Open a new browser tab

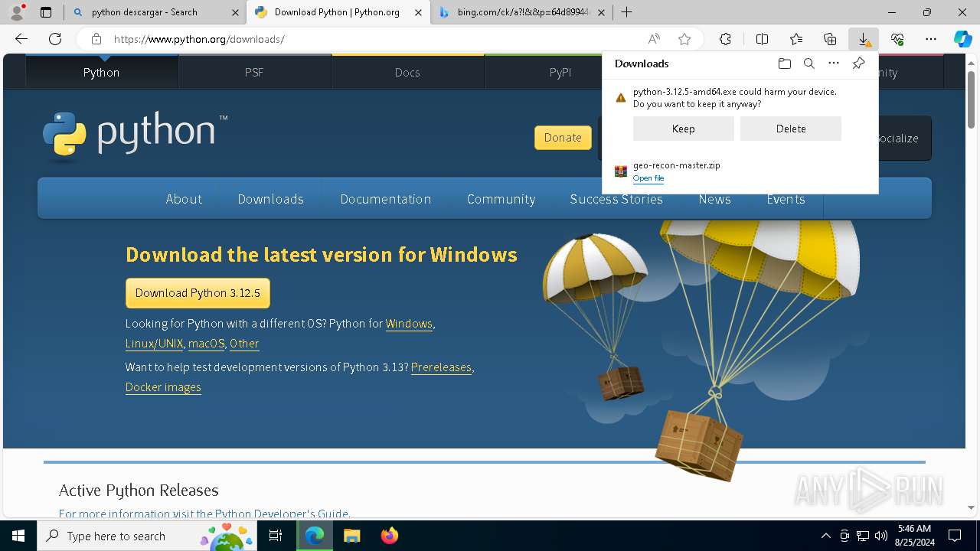626,12
